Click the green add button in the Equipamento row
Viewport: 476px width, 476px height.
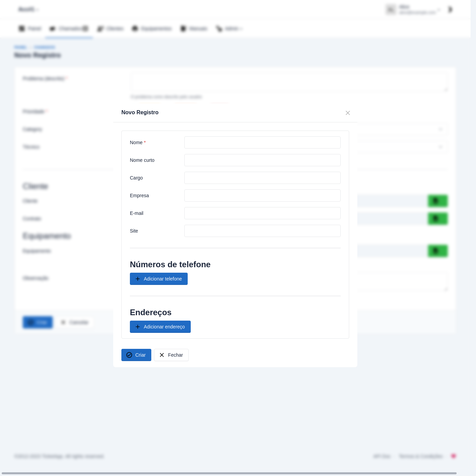pyautogui.click(x=438, y=251)
